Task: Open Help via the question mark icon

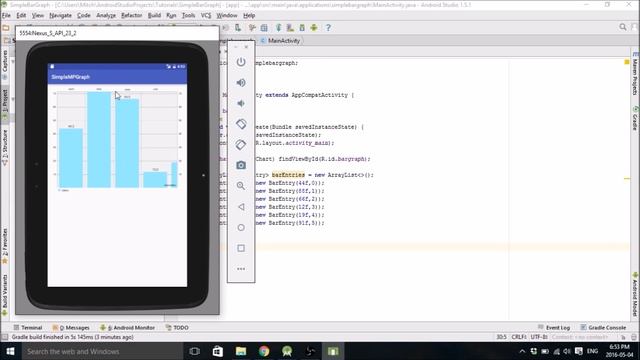Action: coord(328,28)
